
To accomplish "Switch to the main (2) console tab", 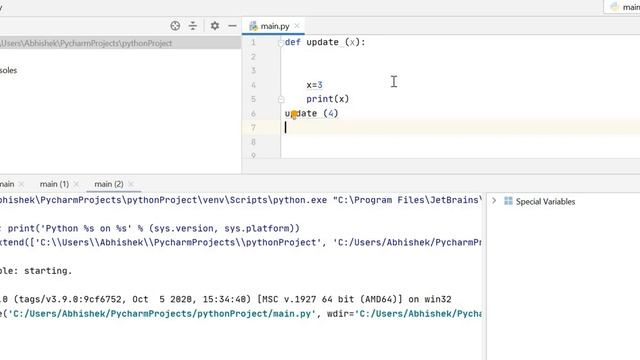I will coord(109,184).
